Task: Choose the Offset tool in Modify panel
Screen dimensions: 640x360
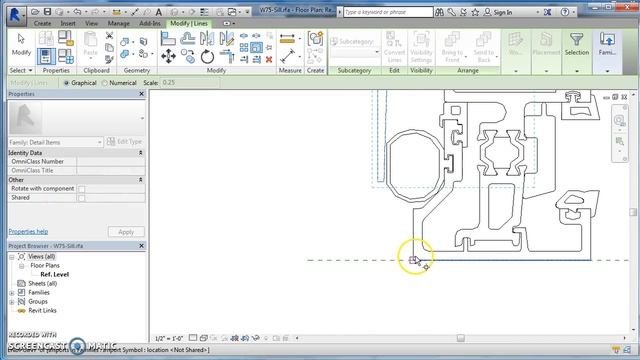Action: [187, 38]
